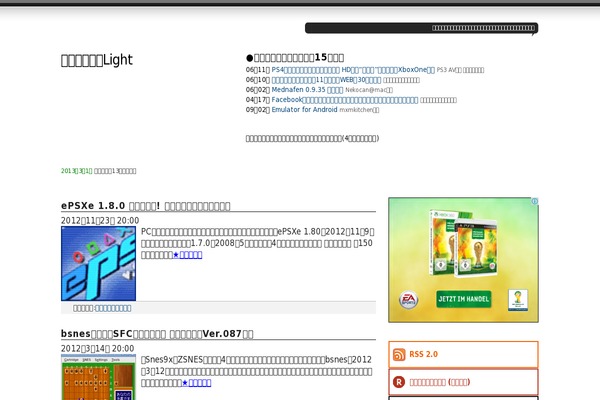Click the JETZT IM HANDEL ad button
The width and height of the screenshot is (600, 400).
tap(463, 299)
